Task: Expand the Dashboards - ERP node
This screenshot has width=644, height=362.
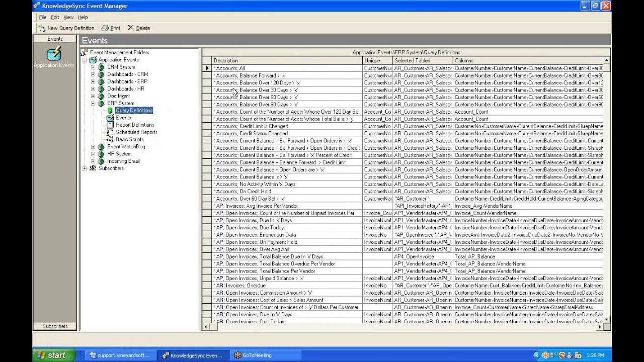Action: coord(93,81)
